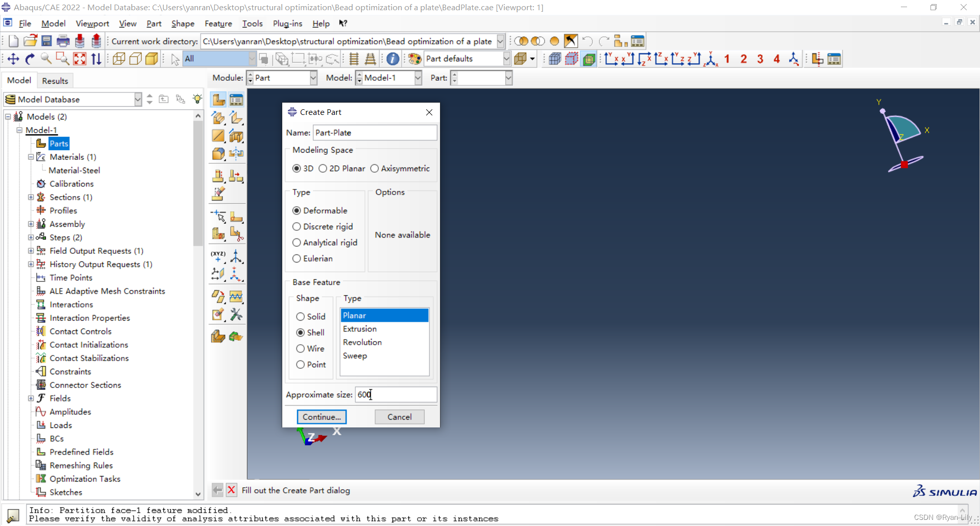
Task: Click the Create Part tool icon
Action: tap(218, 100)
